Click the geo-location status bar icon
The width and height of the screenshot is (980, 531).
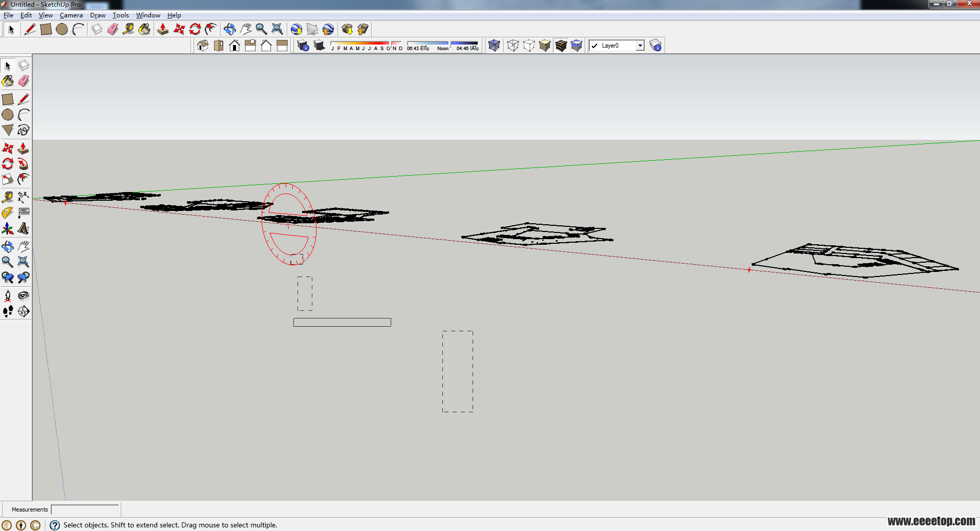click(7, 525)
